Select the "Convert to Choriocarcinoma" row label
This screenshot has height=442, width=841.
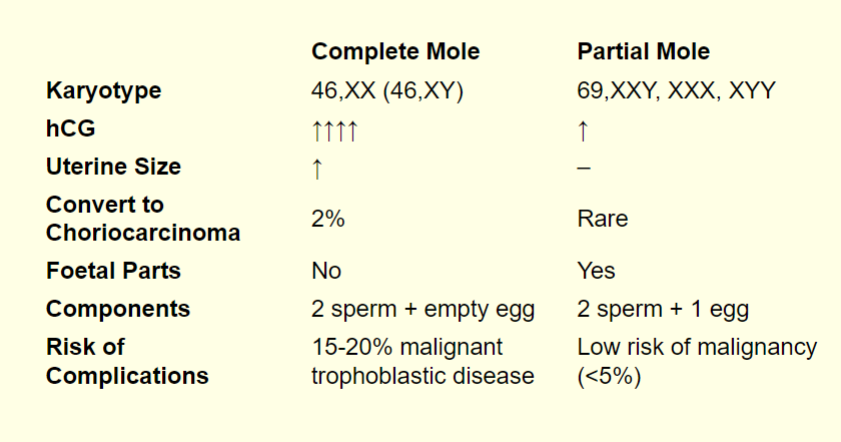tap(143, 219)
